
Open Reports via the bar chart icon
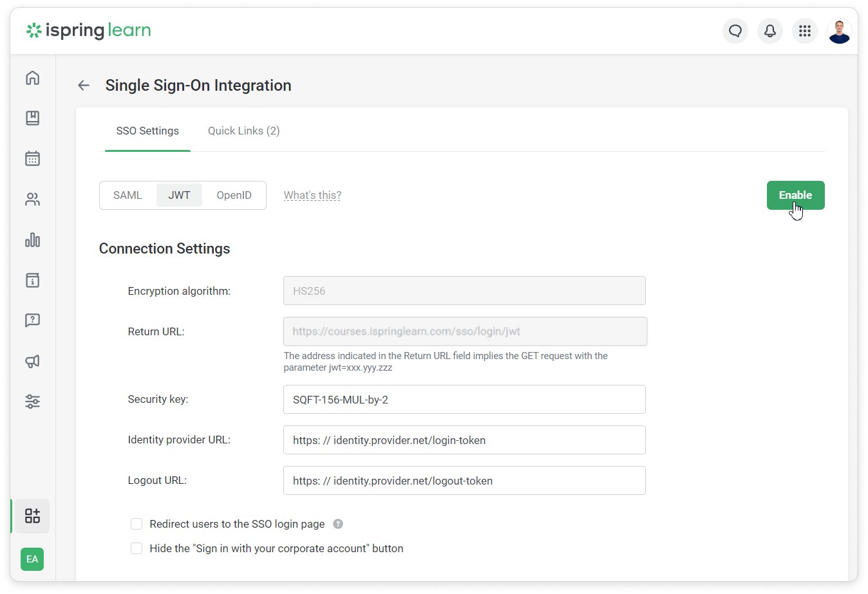coord(32,239)
